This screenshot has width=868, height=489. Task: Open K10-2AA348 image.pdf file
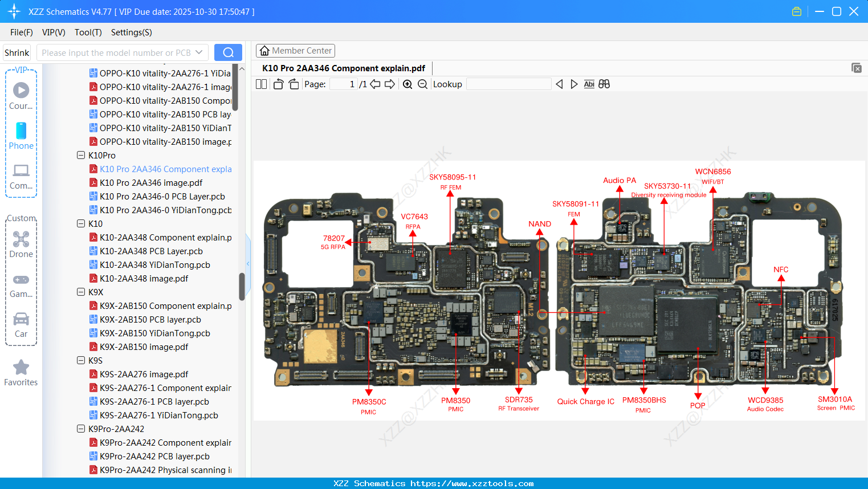[144, 279]
